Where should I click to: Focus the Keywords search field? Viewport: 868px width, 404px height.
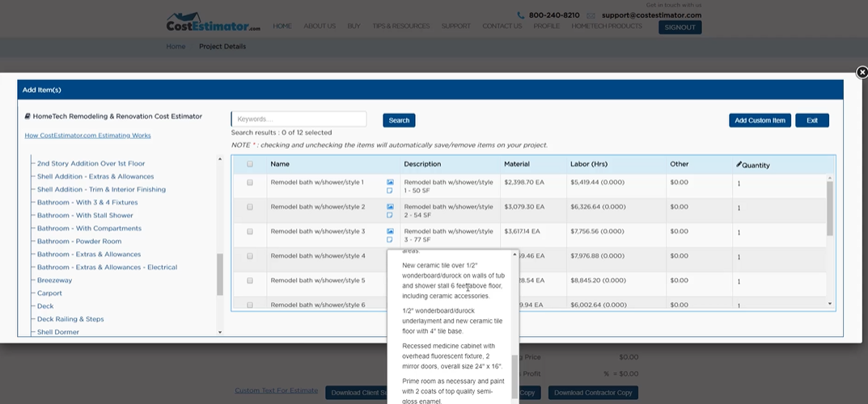tap(299, 119)
